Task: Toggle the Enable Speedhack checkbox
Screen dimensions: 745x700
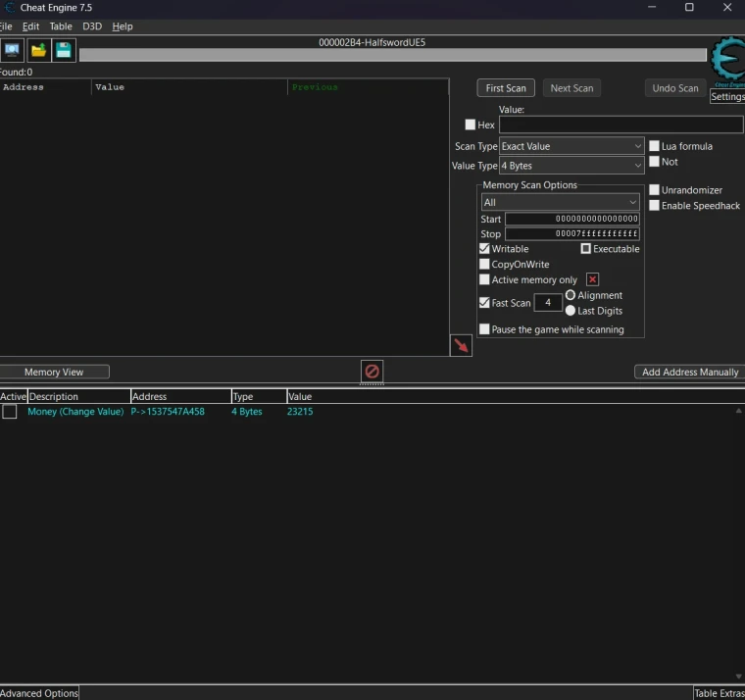Action: click(655, 206)
